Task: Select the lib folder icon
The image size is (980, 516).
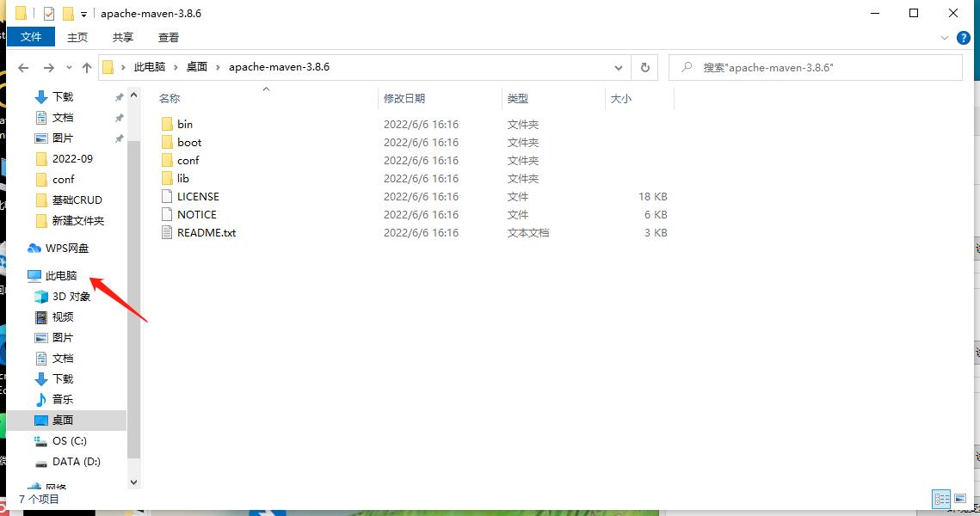Action: point(167,179)
